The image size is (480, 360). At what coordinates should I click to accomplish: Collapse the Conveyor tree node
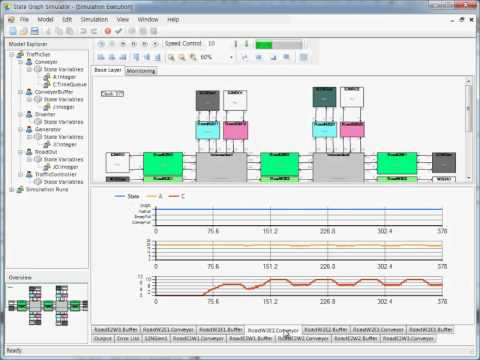(21, 62)
